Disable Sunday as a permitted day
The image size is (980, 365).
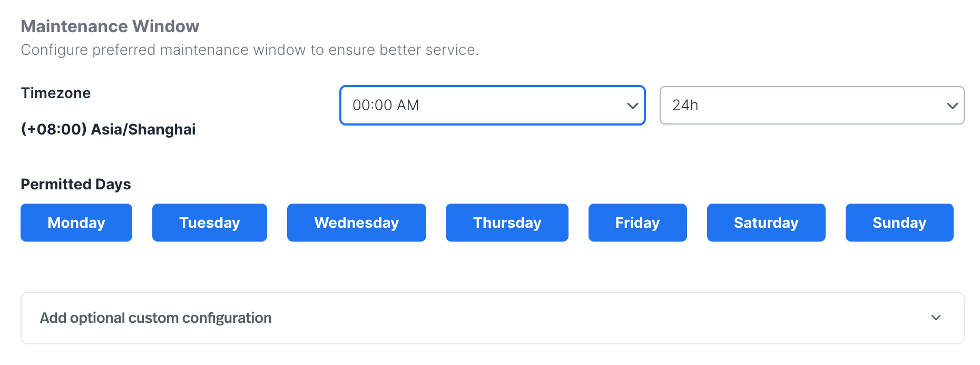point(899,223)
